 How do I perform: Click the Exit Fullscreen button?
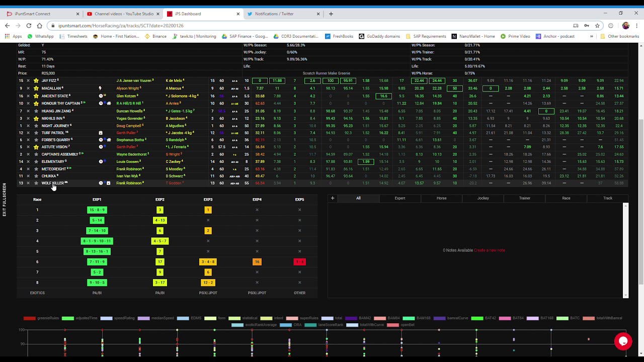5,200
